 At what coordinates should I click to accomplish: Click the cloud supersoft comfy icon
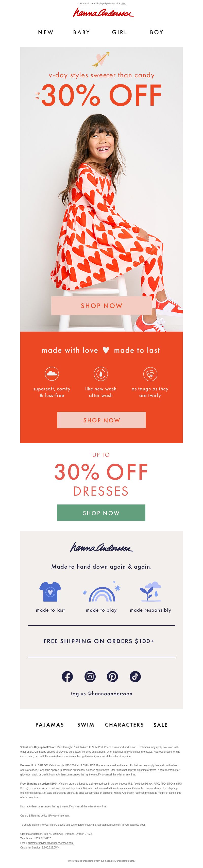coord(52,374)
